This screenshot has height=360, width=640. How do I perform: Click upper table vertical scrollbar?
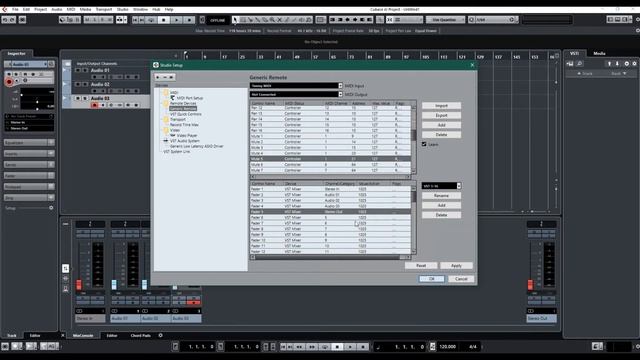[x=413, y=139]
